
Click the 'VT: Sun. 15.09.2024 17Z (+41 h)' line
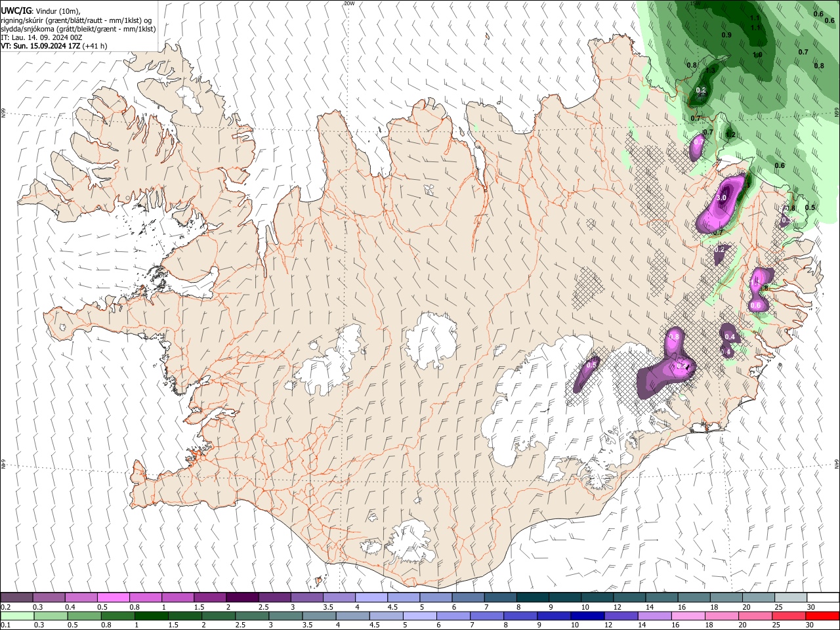click(54, 46)
